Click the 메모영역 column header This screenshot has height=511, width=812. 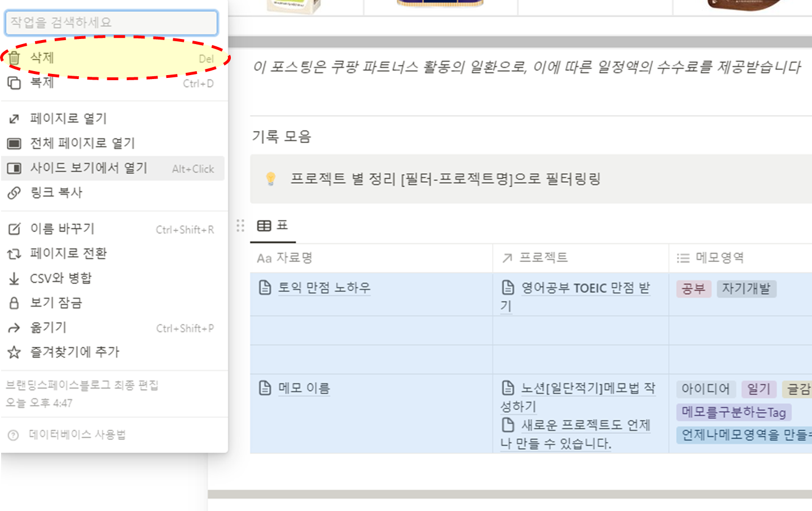coord(740,258)
